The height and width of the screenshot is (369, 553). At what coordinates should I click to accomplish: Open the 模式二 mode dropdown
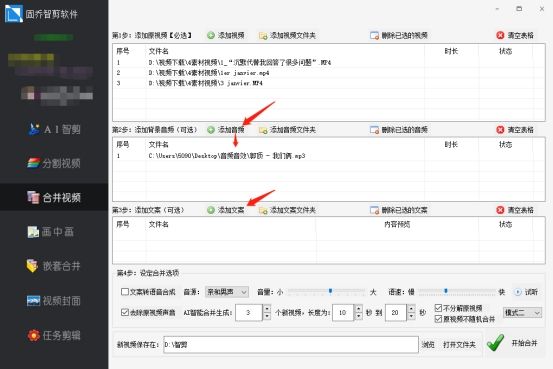(x=522, y=313)
